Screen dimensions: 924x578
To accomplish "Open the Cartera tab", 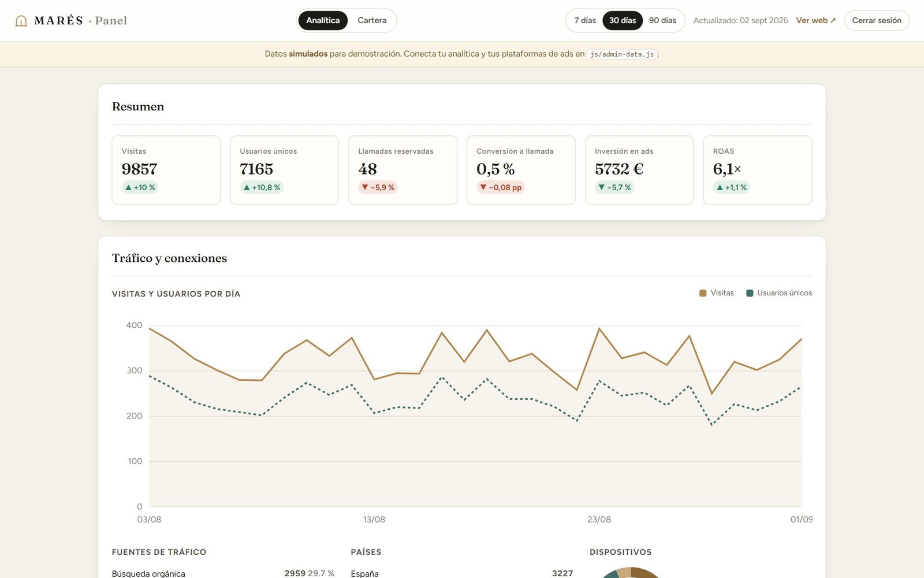I will pyautogui.click(x=372, y=20).
